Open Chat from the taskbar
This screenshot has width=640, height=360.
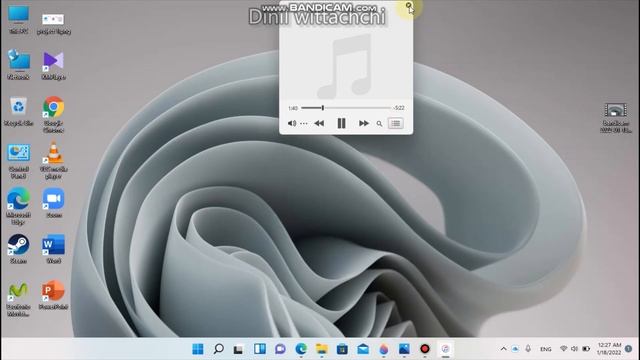click(280, 349)
